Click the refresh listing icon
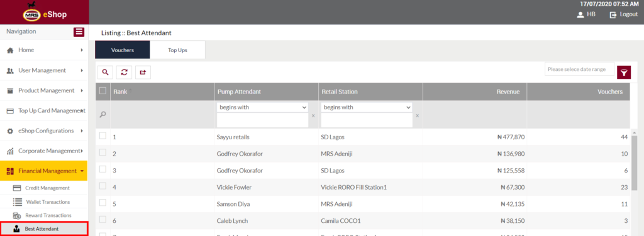Image resolution: width=644 pixels, height=236 pixels. point(124,72)
